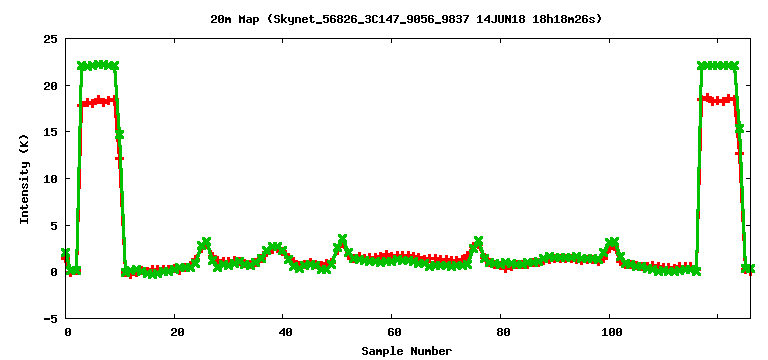Click the y-axis tick label 15
The image size is (768, 360).
[x=50, y=132]
